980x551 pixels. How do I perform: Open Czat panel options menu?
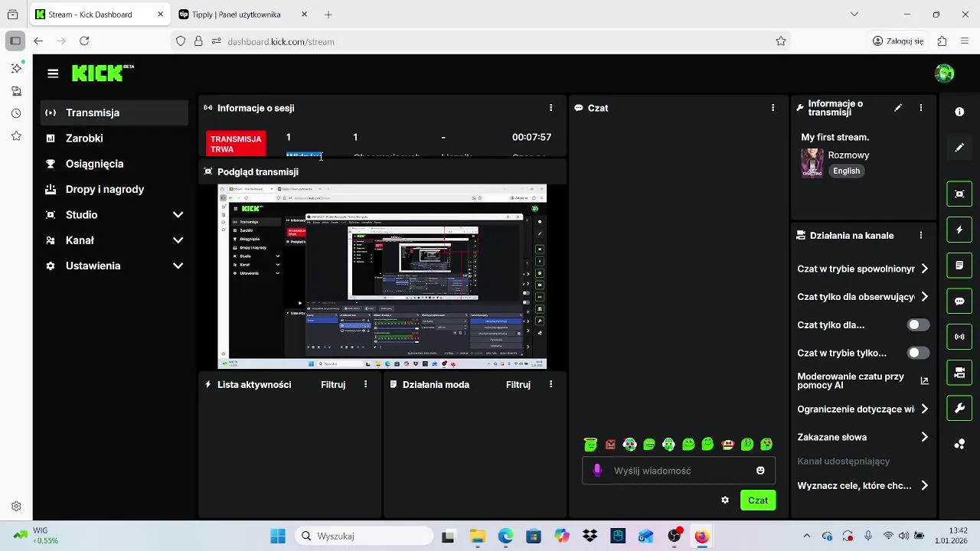pos(773,108)
